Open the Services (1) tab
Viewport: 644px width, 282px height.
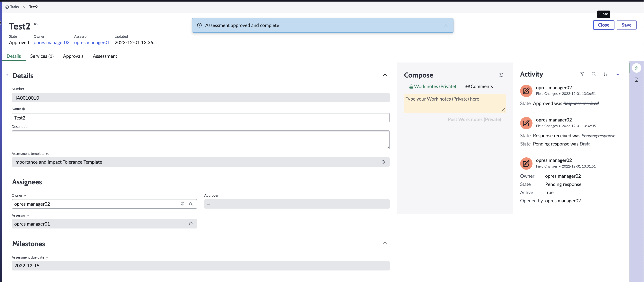42,56
